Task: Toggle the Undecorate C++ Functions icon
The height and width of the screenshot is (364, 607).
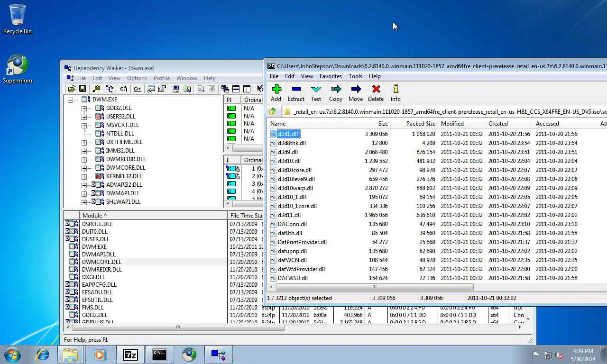Action: point(137,89)
